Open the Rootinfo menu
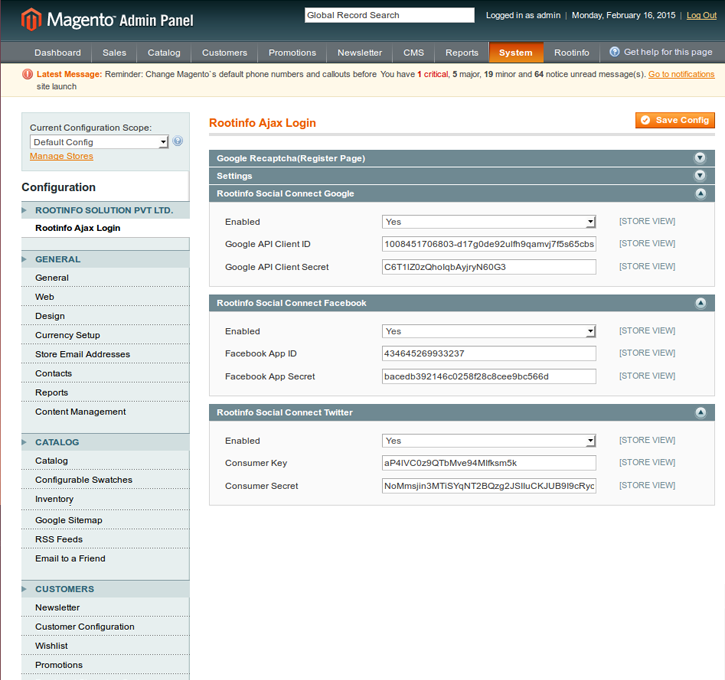The height and width of the screenshot is (680, 725). (571, 53)
